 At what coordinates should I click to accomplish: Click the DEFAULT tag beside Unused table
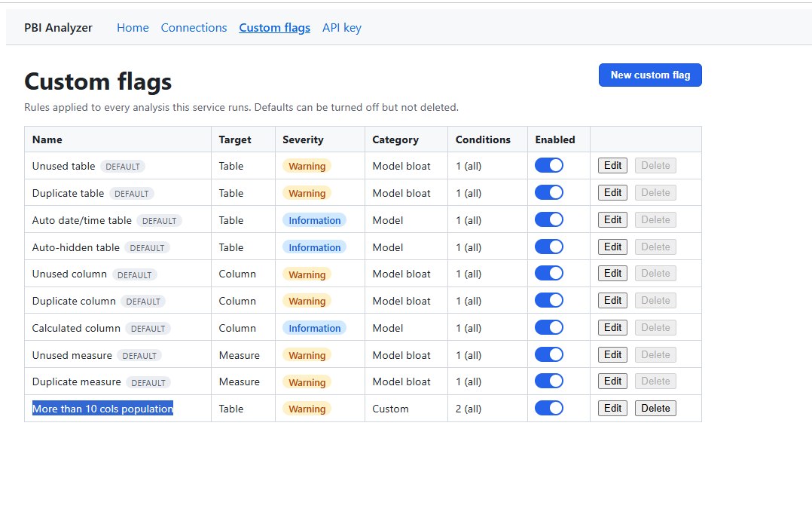(123, 167)
